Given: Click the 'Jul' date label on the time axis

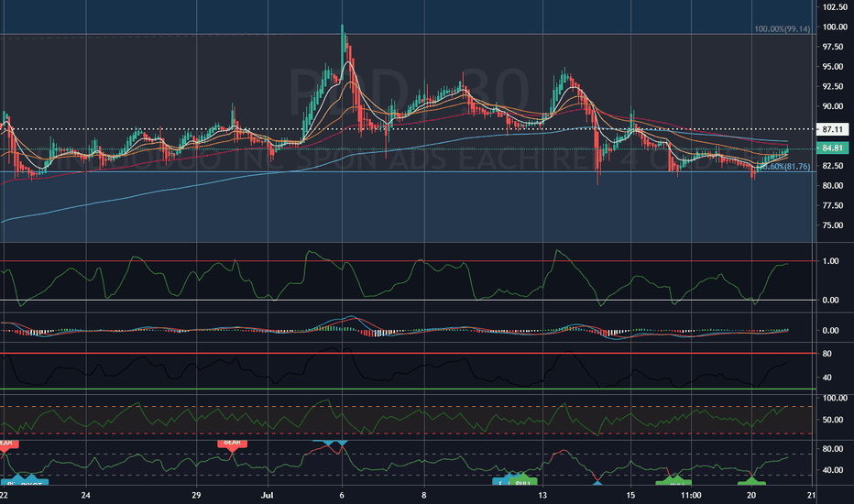Looking at the screenshot, I should (267, 495).
